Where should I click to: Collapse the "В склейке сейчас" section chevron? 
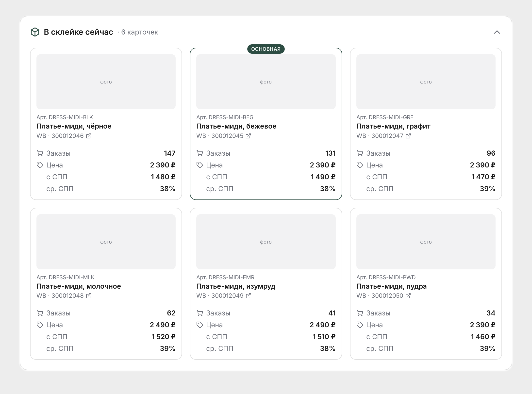[x=497, y=32]
